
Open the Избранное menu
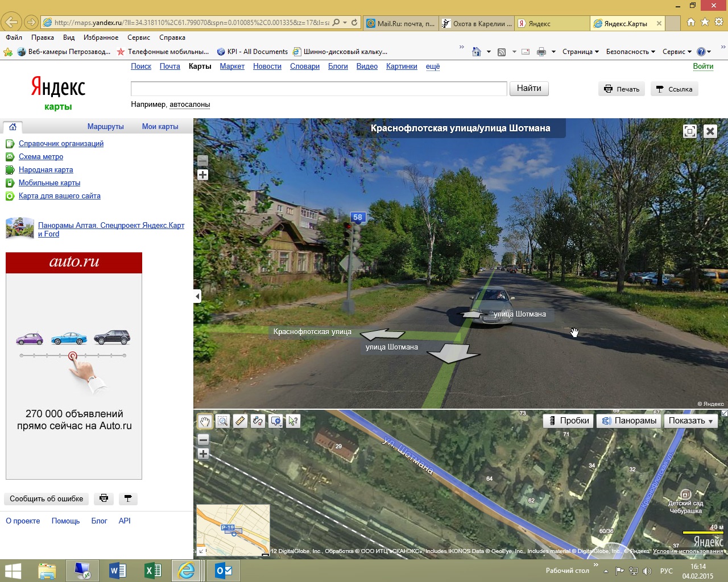pyautogui.click(x=101, y=38)
